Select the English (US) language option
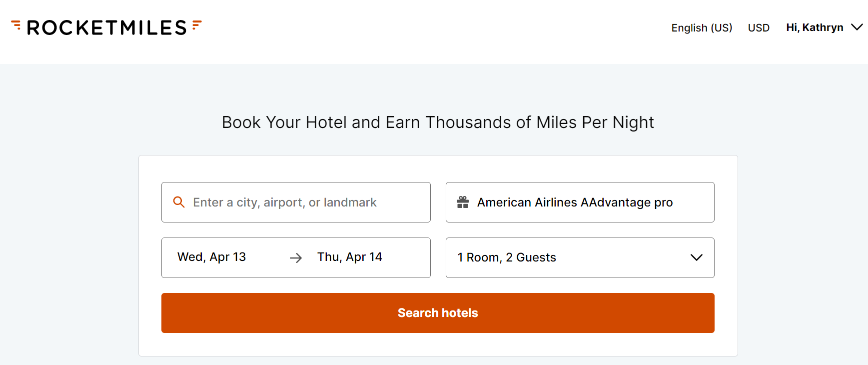The image size is (868, 365). [701, 28]
